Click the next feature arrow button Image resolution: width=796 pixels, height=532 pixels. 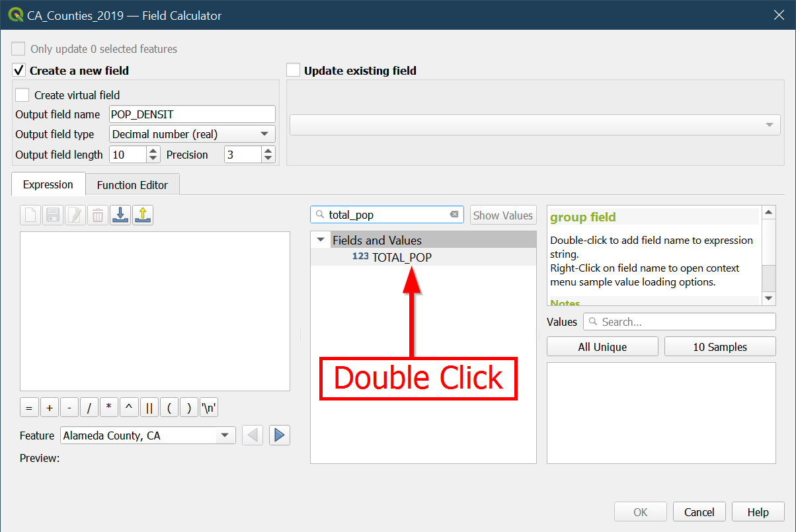click(x=280, y=435)
